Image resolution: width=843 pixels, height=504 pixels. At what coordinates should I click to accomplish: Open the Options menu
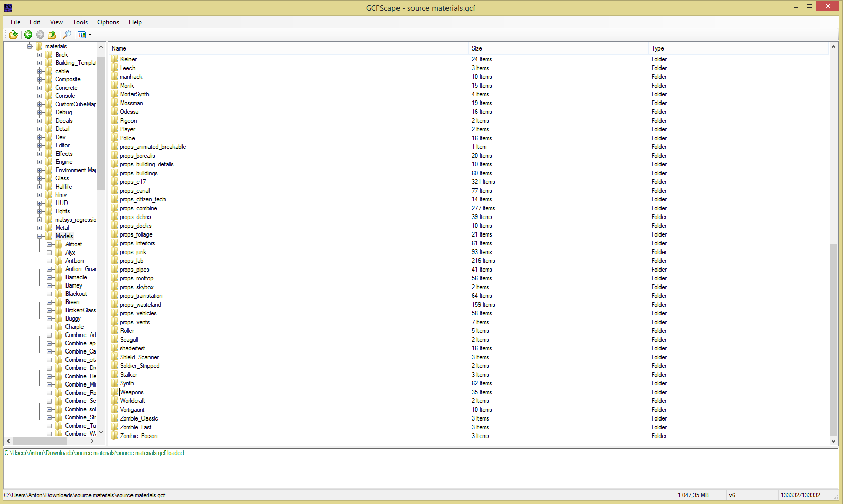click(x=108, y=22)
